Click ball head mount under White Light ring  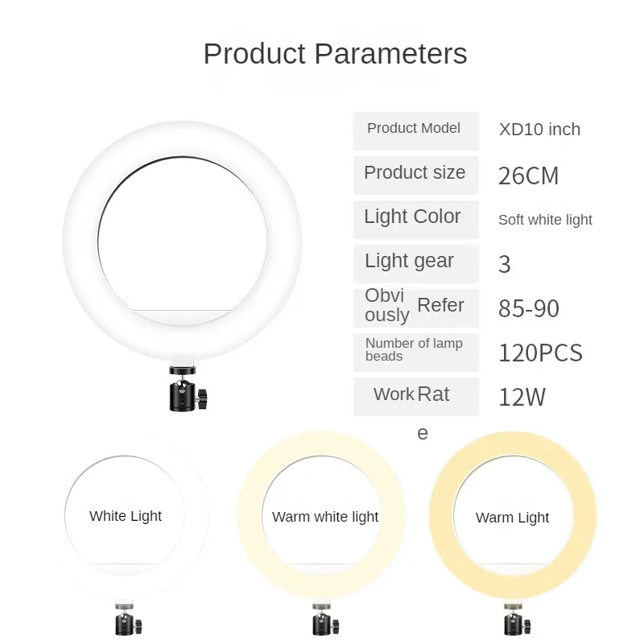coord(128,618)
